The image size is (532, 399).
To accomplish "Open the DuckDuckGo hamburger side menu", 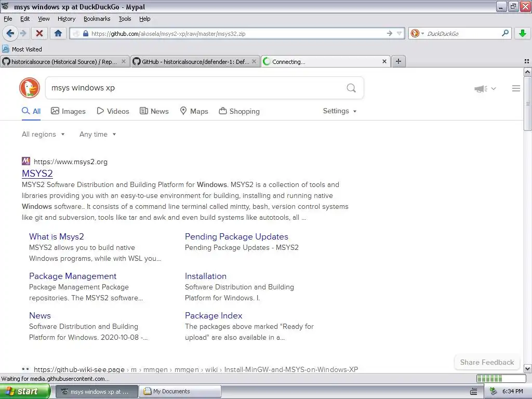I will click(516, 88).
